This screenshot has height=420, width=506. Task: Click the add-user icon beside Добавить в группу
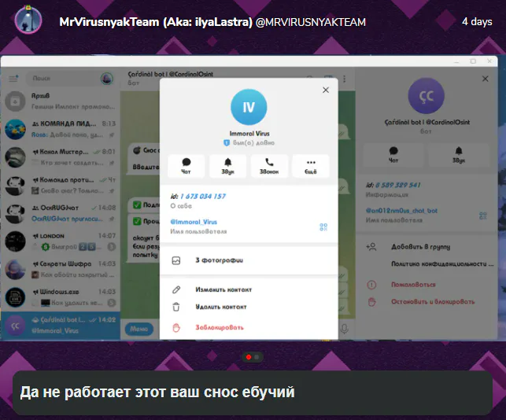coord(371,247)
